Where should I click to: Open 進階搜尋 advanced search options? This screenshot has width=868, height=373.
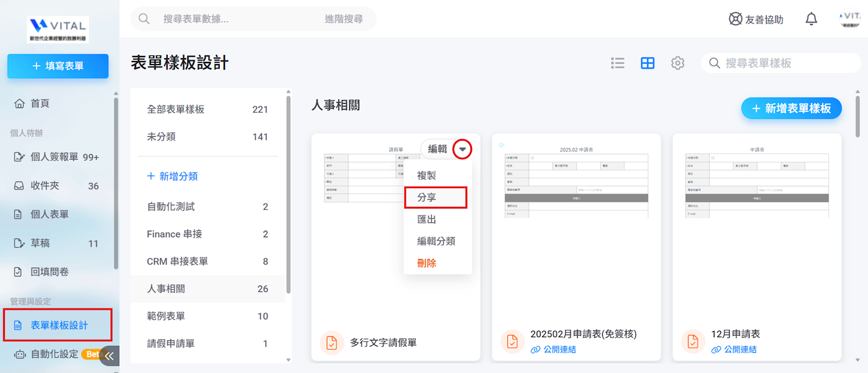[343, 19]
